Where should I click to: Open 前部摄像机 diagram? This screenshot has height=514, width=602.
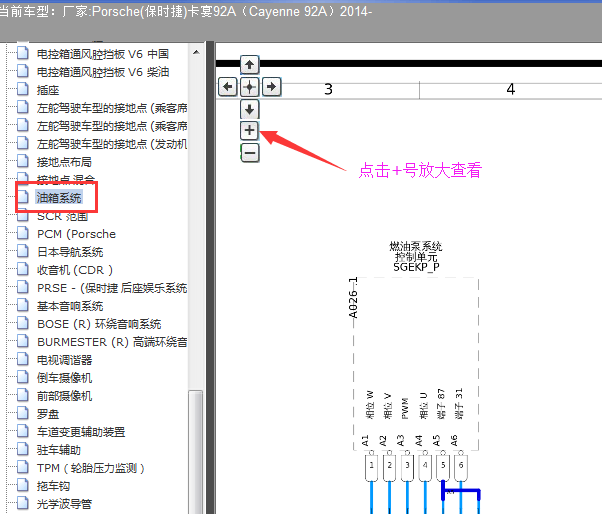tap(64, 396)
